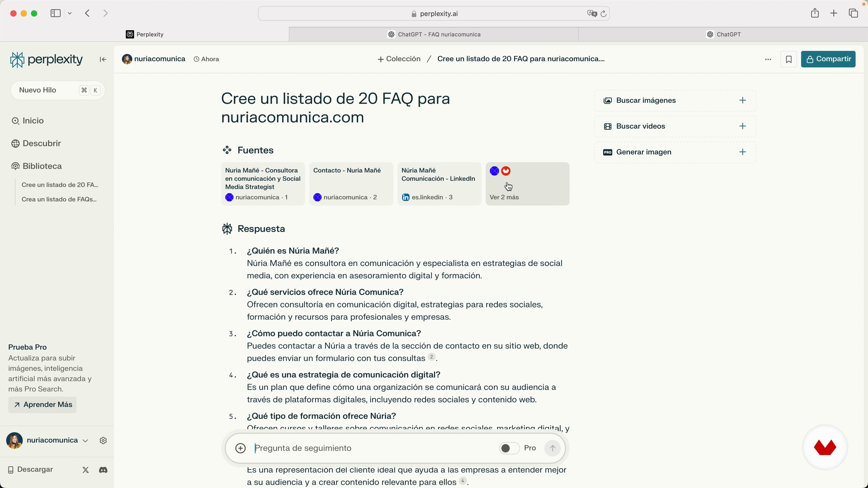The image size is (868, 488).
Task: Open the Safari share menu
Action: (815, 13)
